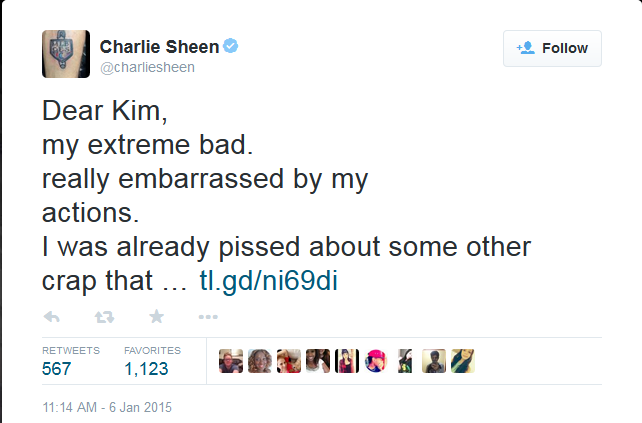This screenshot has width=642, height=423.
Task: View the 567 retweets list
Action: [x=57, y=369]
